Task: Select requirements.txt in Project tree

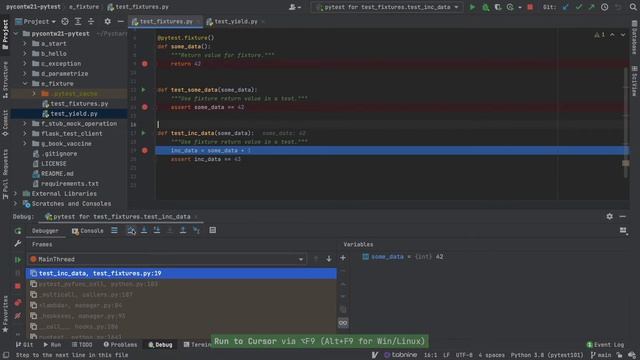Action: 65,184
